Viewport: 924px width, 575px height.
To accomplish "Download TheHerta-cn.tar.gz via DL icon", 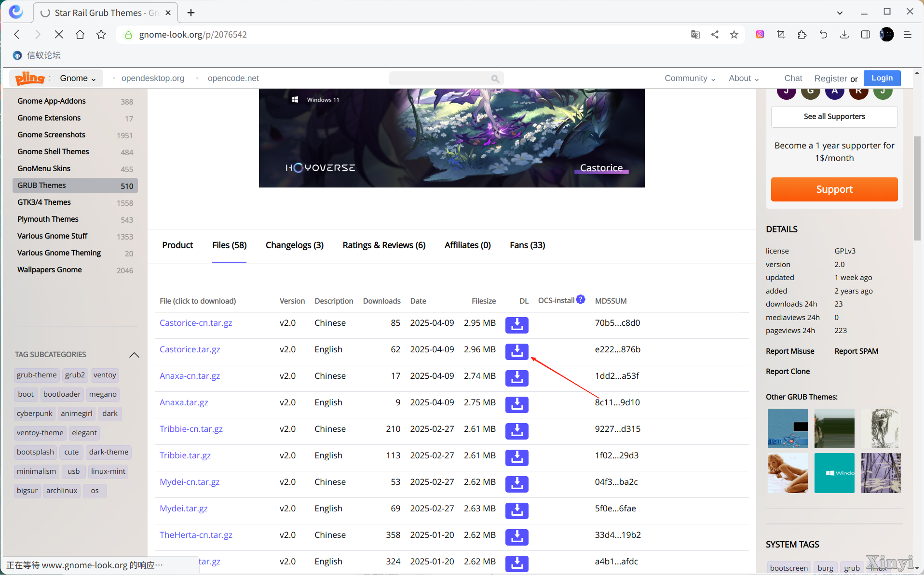I will point(516,537).
